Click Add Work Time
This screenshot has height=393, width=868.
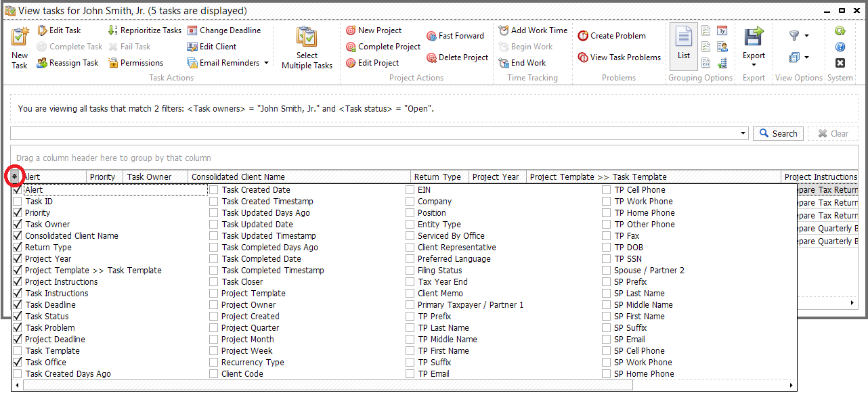533,30
